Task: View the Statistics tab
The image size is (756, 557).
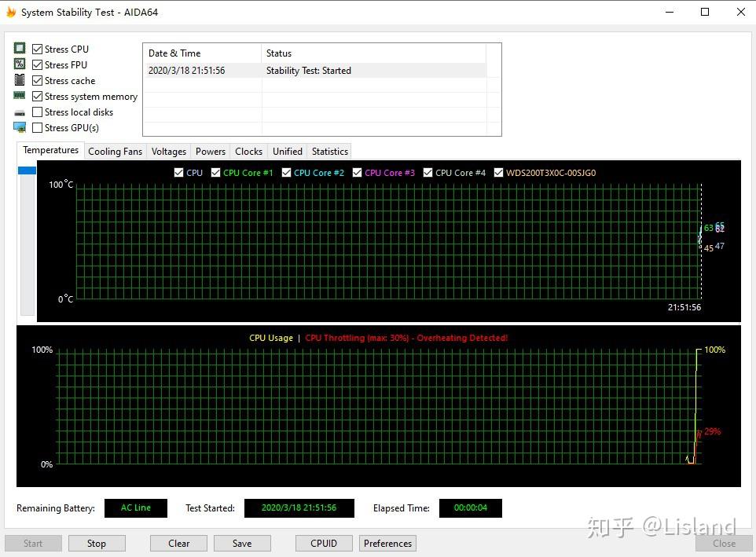Action: 329,151
